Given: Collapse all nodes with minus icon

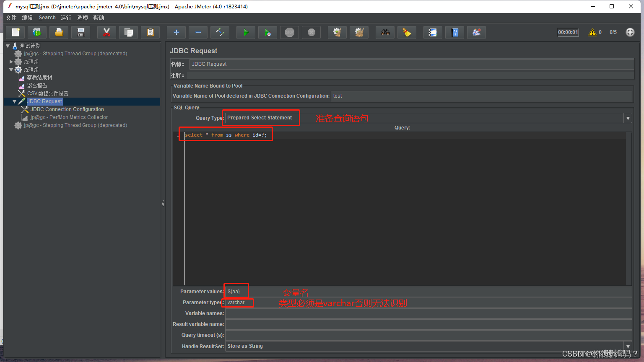Looking at the screenshot, I should pos(198,32).
